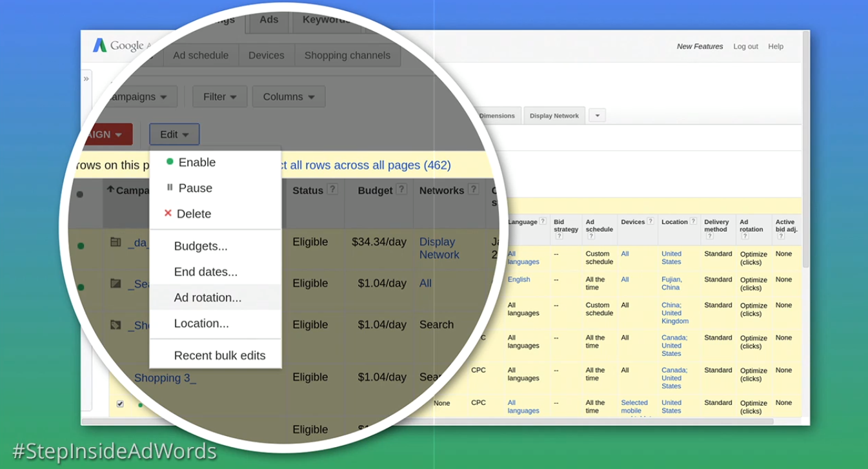
Task: Choose Enable from the Edit menu
Action: [216, 162]
